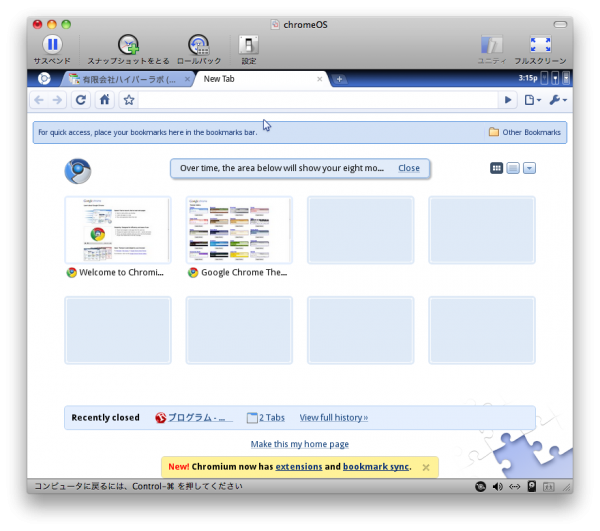Toggle thumbnail grid view
The width and height of the screenshot is (600, 531).
496,168
